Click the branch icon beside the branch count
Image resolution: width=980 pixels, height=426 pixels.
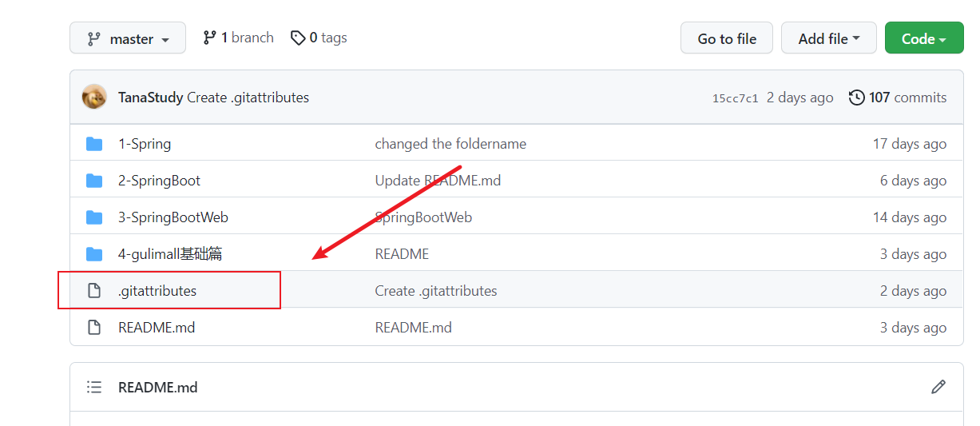pos(209,38)
